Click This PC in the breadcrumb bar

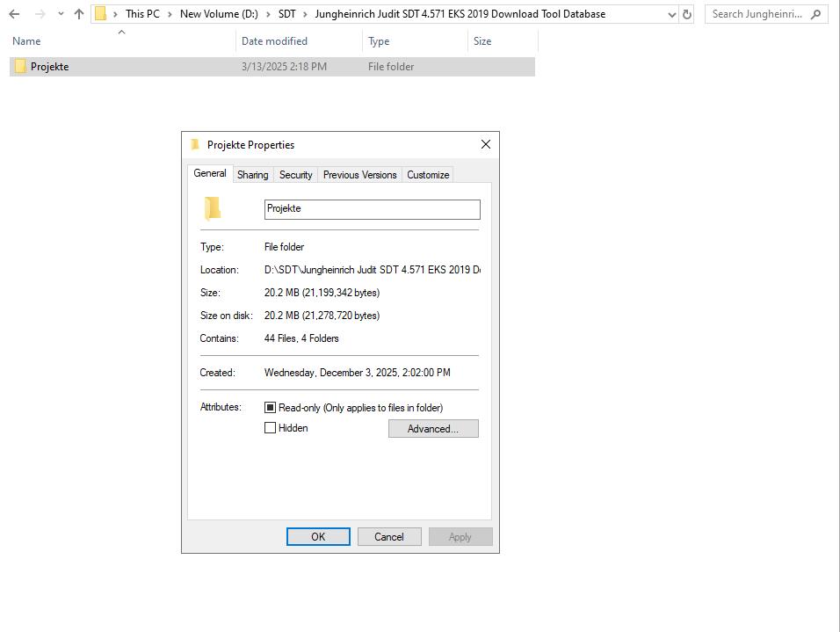(x=142, y=13)
